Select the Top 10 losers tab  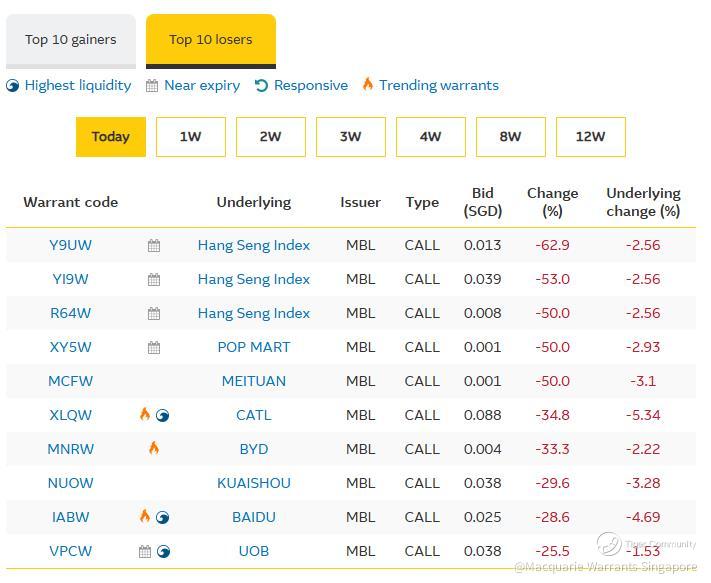tap(210, 40)
